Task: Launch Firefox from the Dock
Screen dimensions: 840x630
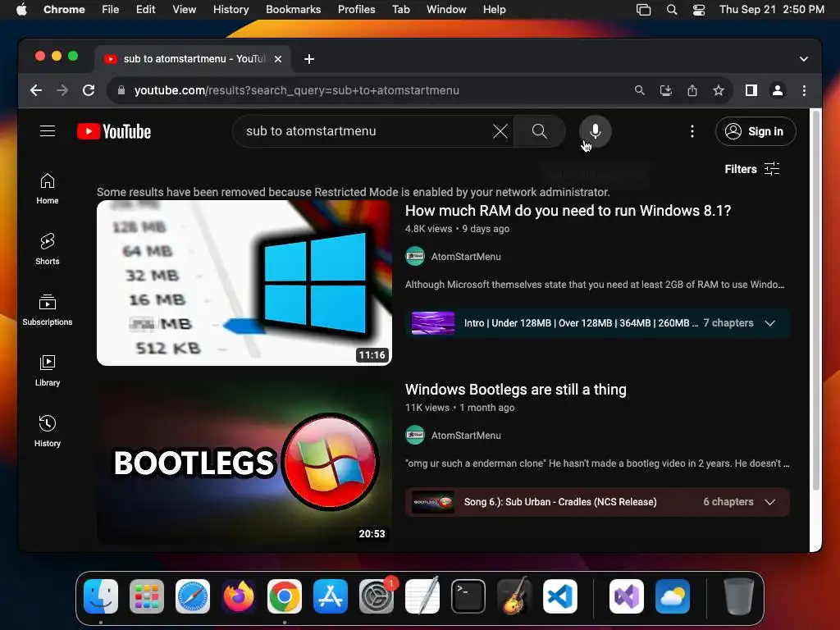Action: (239, 596)
